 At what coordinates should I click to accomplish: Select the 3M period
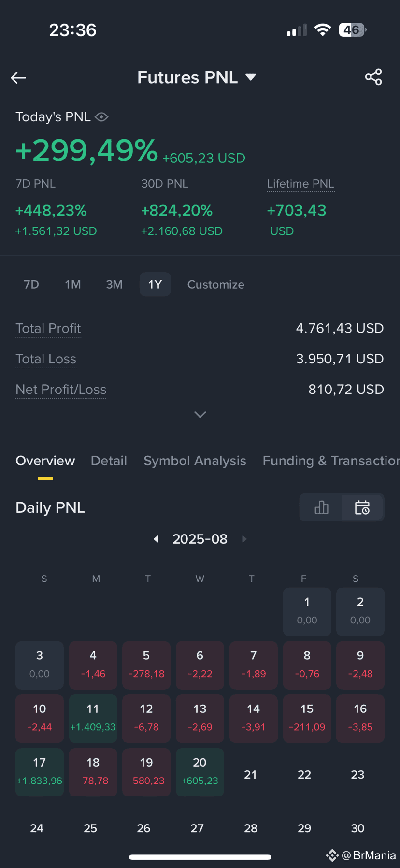tap(114, 284)
